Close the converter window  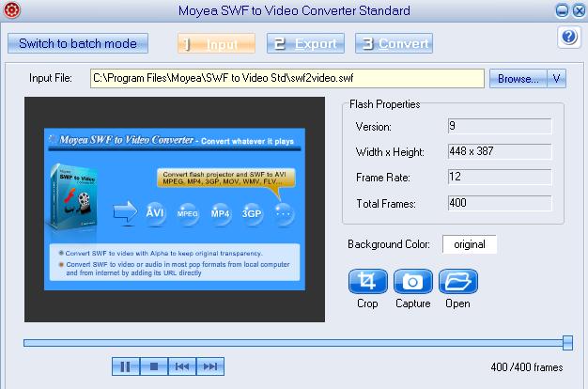[x=579, y=10]
